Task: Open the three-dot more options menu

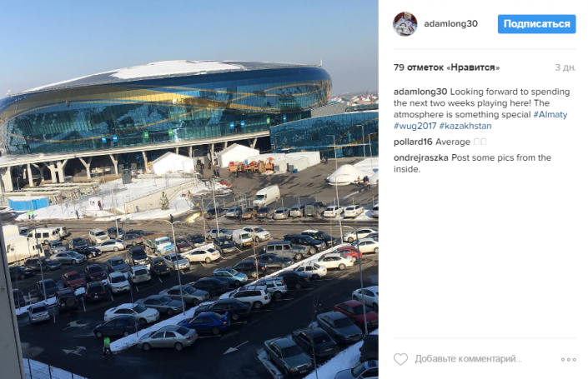Action: (569, 360)
